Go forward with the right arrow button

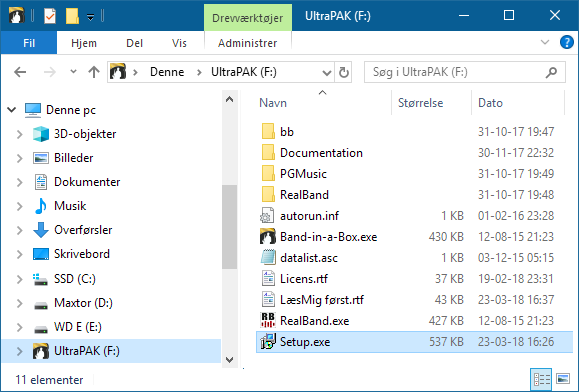click(x=49, y=72)
